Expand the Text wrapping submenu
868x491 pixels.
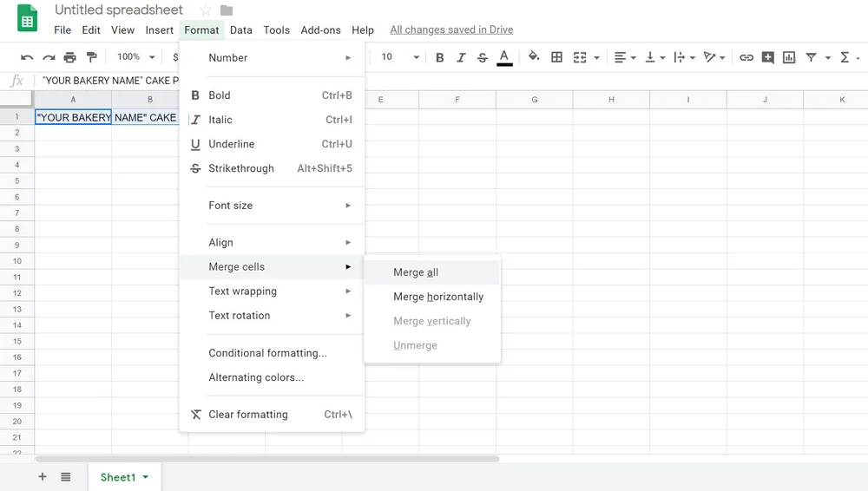[272, 291]
